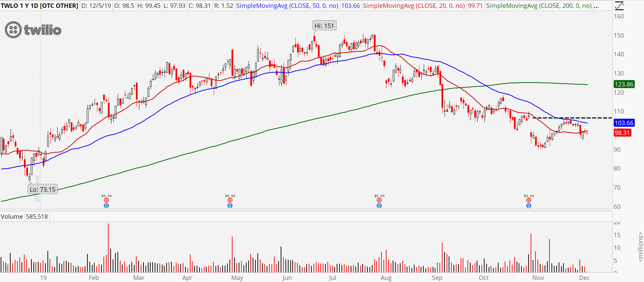Screen dimensions: 644x282
Task: Click the November earnings phone icon under $0.03
Action: pyautogui.click(x=529, y=200)
